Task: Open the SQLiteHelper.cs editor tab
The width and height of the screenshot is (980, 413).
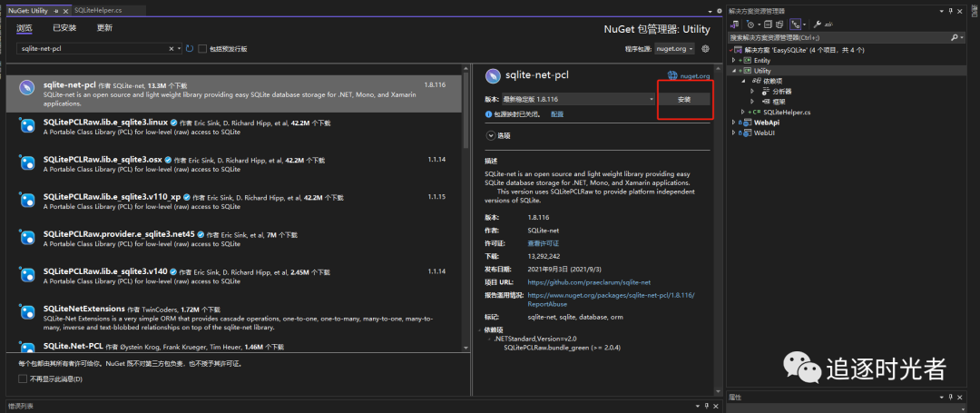Action: 98,9
